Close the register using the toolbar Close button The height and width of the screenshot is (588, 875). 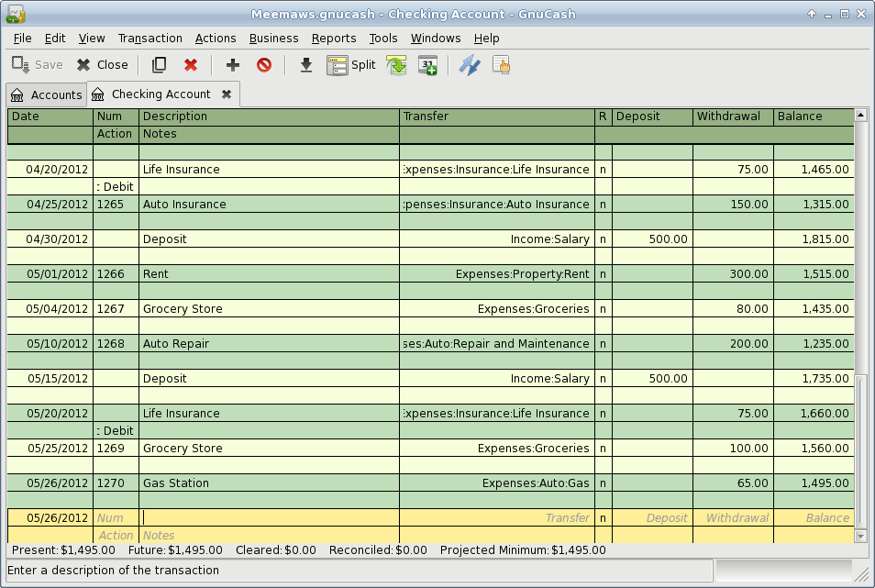(x=103, y=65)
